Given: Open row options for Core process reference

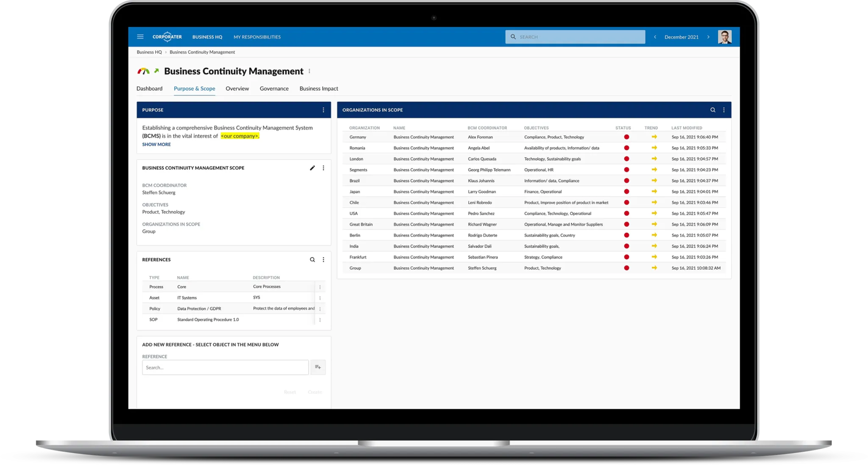Looking at the screenshot, I should (x=320, y=287).
